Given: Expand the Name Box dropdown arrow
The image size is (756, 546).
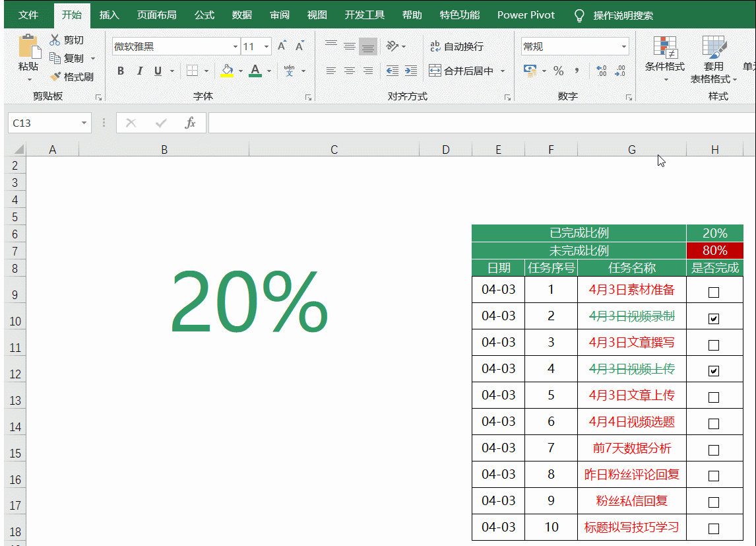Looking at the screenshot, I should [84, 123].
